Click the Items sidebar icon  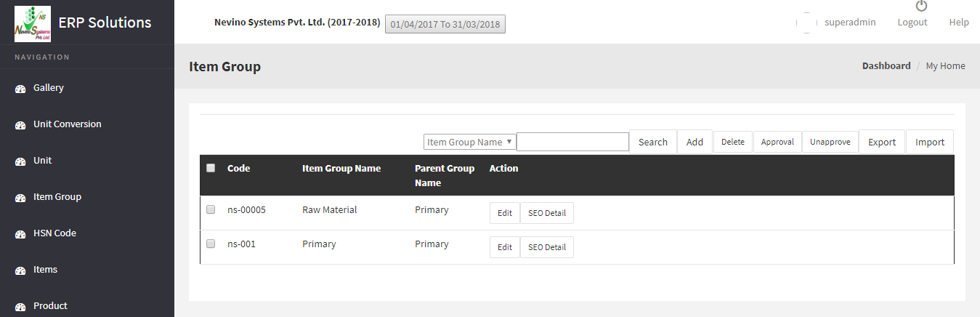coord(20,270)
